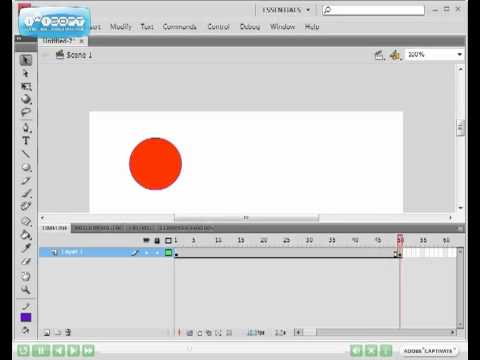Click the black and white colors button
Screen dimensions: 480x360
point(26,330)
